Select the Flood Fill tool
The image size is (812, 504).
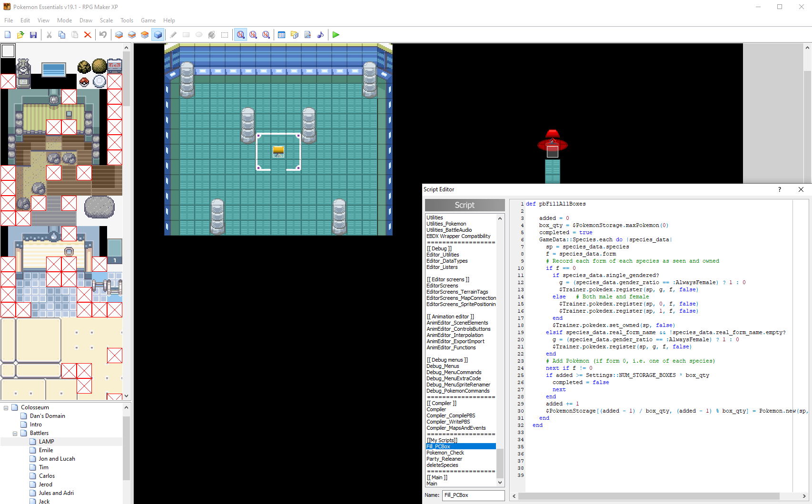click(x=212, y=35)
